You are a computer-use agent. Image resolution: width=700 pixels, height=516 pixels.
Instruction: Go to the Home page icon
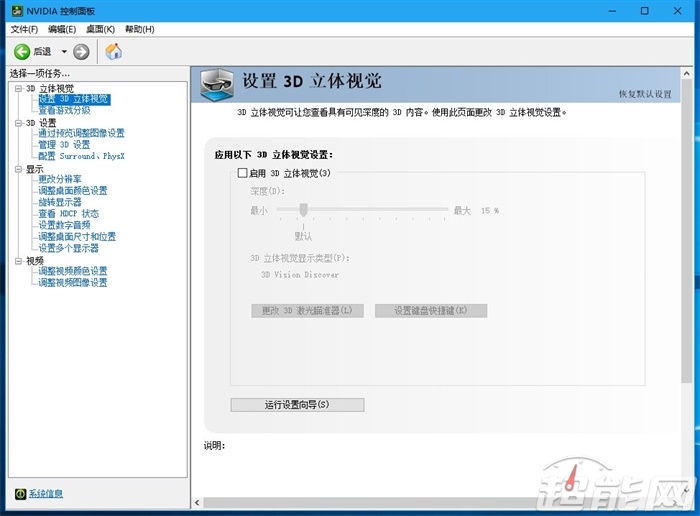(113, 51)
